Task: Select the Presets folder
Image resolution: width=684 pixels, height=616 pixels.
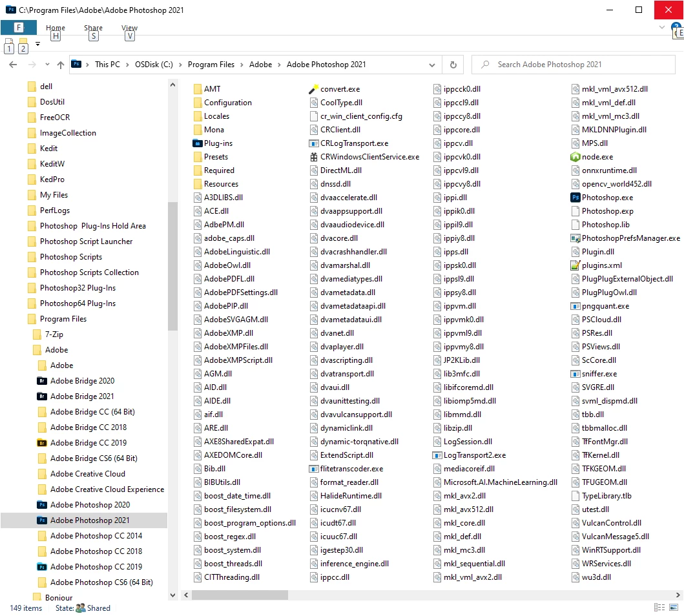Action: (216, 157)
